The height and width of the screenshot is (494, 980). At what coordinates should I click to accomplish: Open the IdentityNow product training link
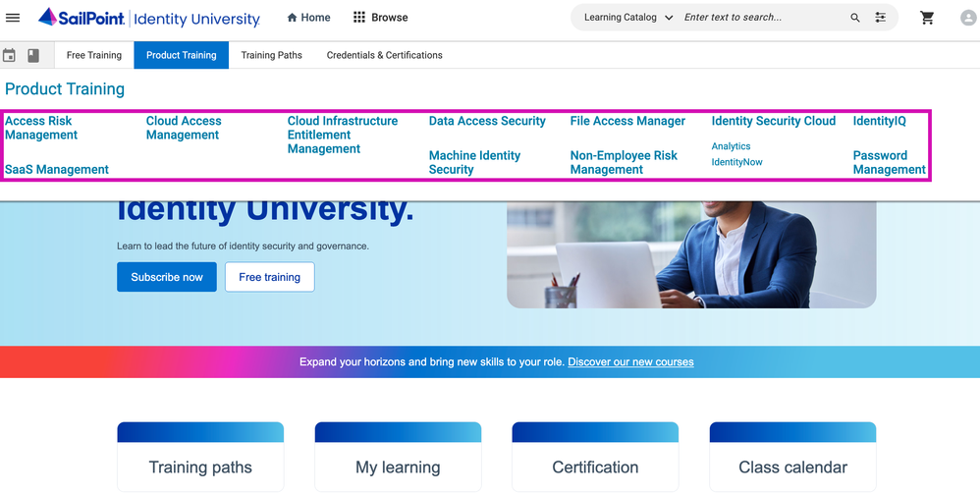coord(736,162)
